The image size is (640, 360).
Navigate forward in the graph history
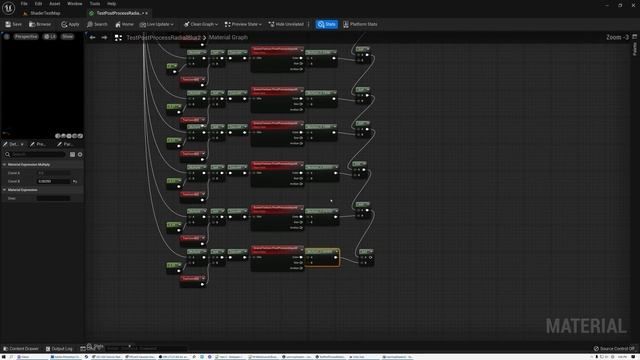point(104,38)
